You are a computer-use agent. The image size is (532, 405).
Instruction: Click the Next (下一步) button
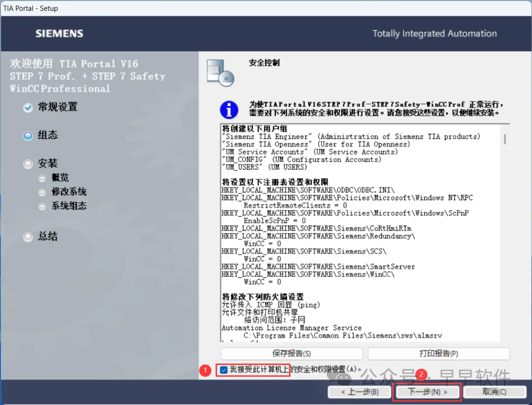pyautogui.click(x=427, y=392)
